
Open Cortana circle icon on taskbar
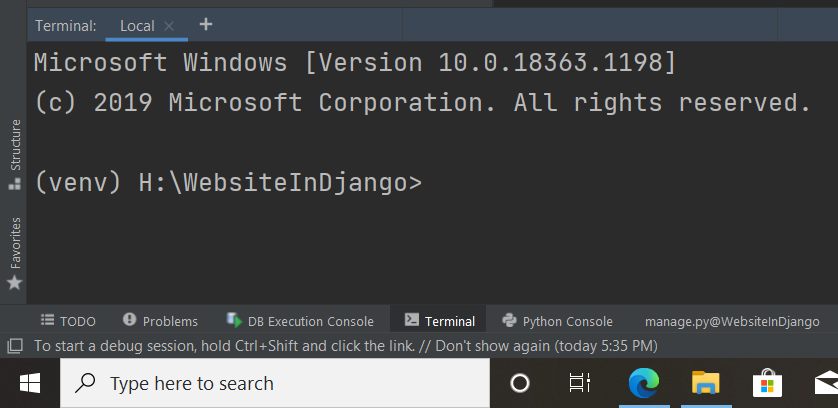click(520, 383)
